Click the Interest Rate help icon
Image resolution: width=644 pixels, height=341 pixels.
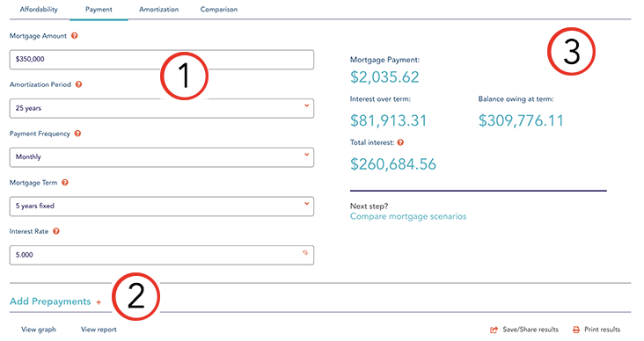pyautogui.click(x=56, y=231)
